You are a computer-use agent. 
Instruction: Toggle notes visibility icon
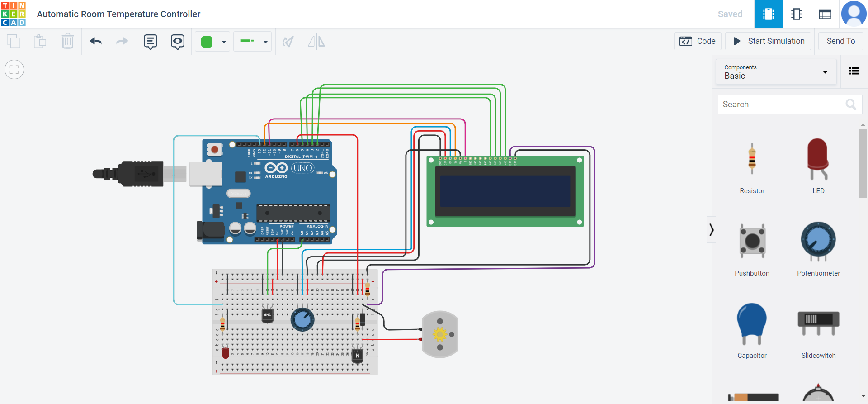tap(178, 42)
